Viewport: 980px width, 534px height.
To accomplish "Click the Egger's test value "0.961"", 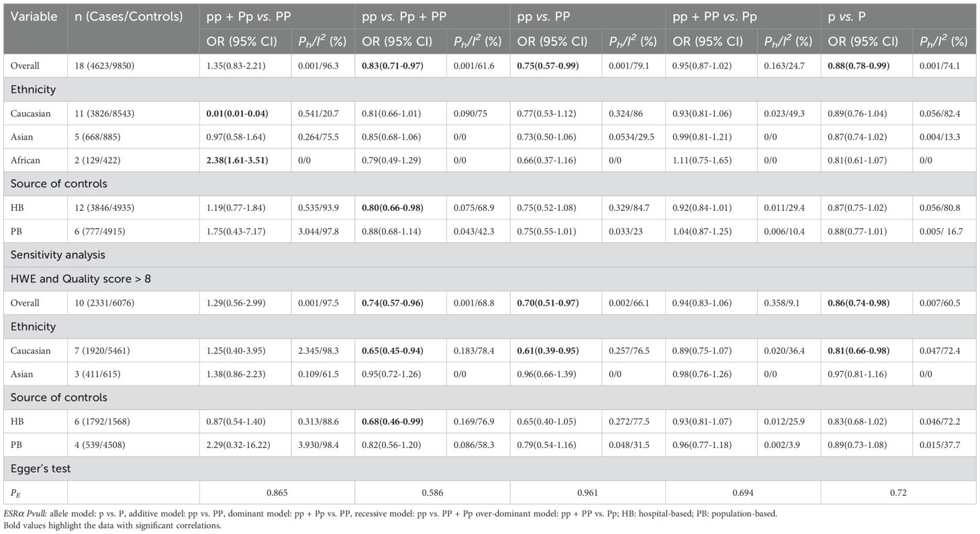I will pyautogui.click(x=587, y=494).
